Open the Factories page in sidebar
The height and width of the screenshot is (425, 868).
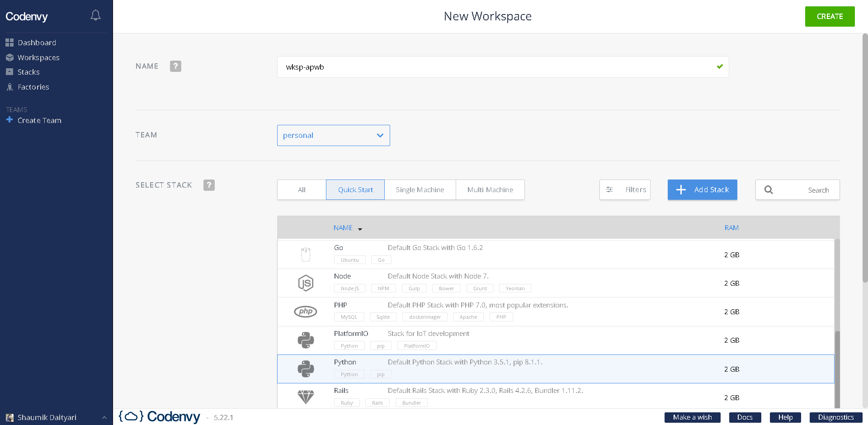[x=33, y=87]
